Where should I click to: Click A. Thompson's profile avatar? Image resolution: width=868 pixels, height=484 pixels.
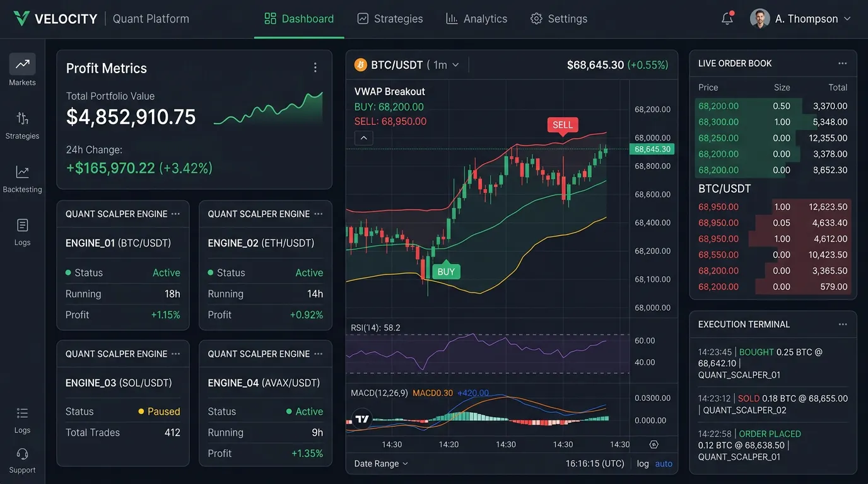[759, 19]
